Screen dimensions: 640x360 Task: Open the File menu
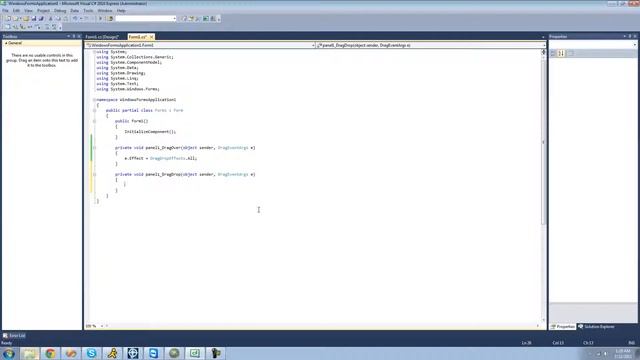pyautogui.click(x=5, y=11)
